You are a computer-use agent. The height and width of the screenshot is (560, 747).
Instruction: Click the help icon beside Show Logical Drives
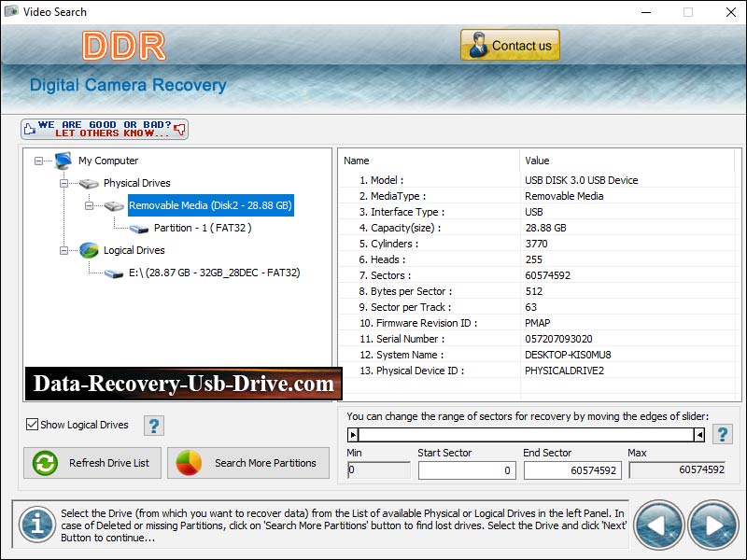(x=154, y=426)
